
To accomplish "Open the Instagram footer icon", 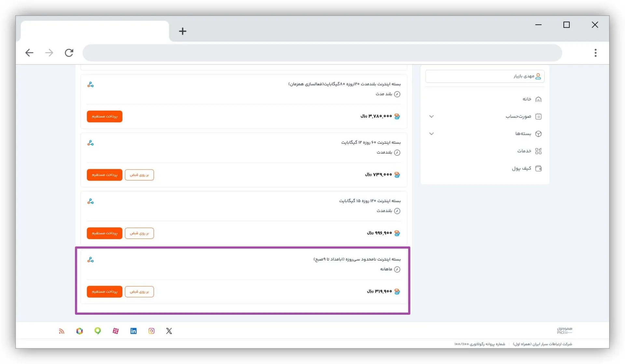I will tap(151, 331).
